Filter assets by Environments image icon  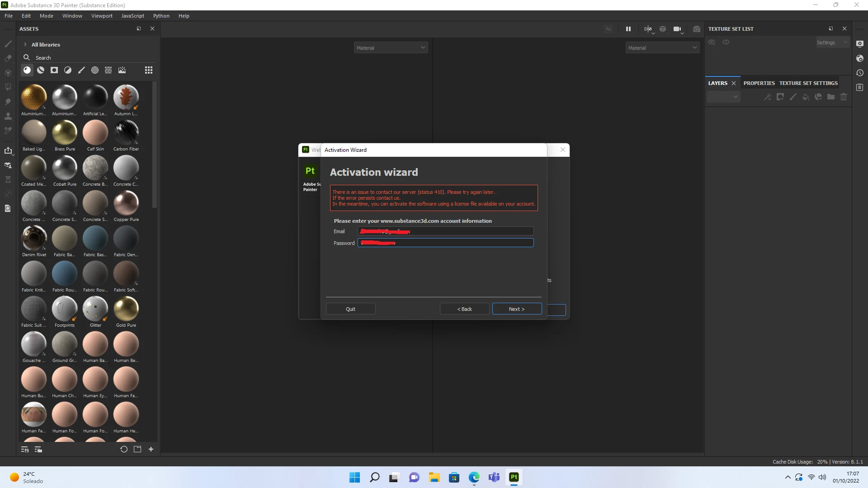pos(122,70)
